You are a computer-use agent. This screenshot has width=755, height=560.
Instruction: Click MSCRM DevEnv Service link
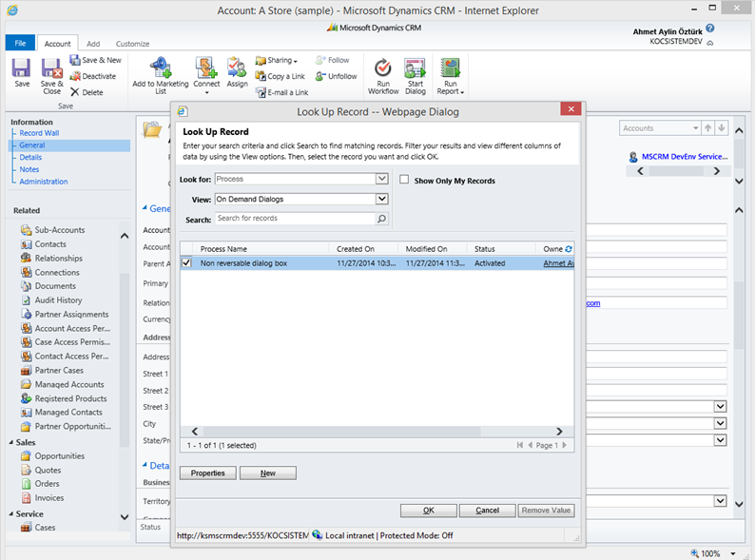point(685,157)
